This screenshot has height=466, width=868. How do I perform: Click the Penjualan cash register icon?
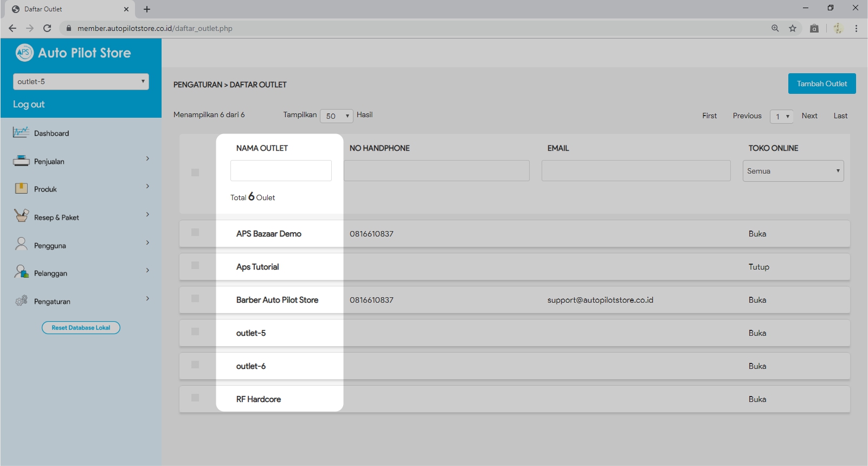[x=21, y=161]
